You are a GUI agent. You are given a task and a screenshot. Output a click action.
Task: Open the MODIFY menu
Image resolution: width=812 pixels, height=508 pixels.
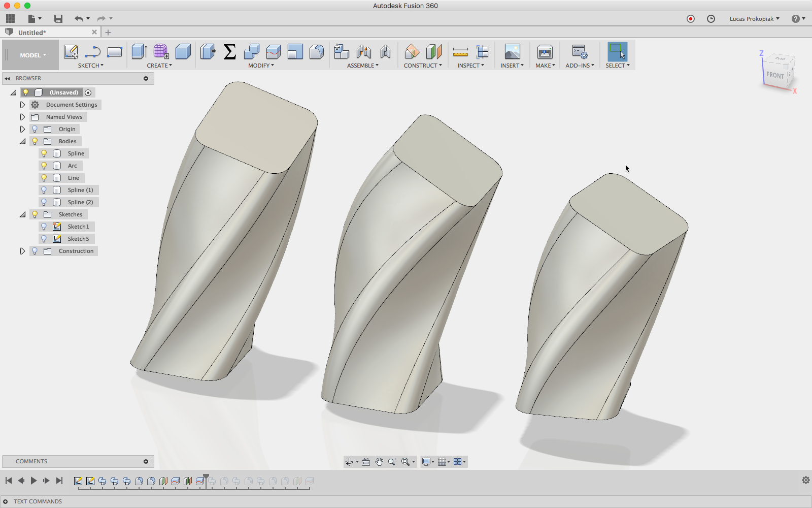[261, 66]
